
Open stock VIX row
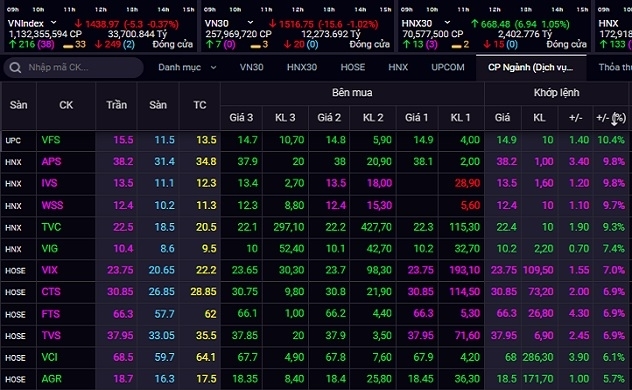click(x=316, y=270)
